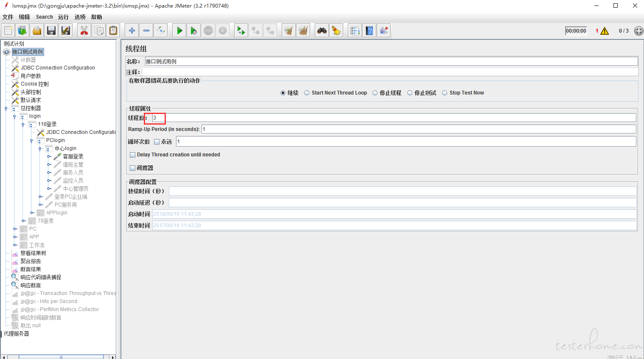The height and width of the screenshot is (359, 644).
Task: Expand all nodes with the plus icon
Action: click(x=132, y=31)
